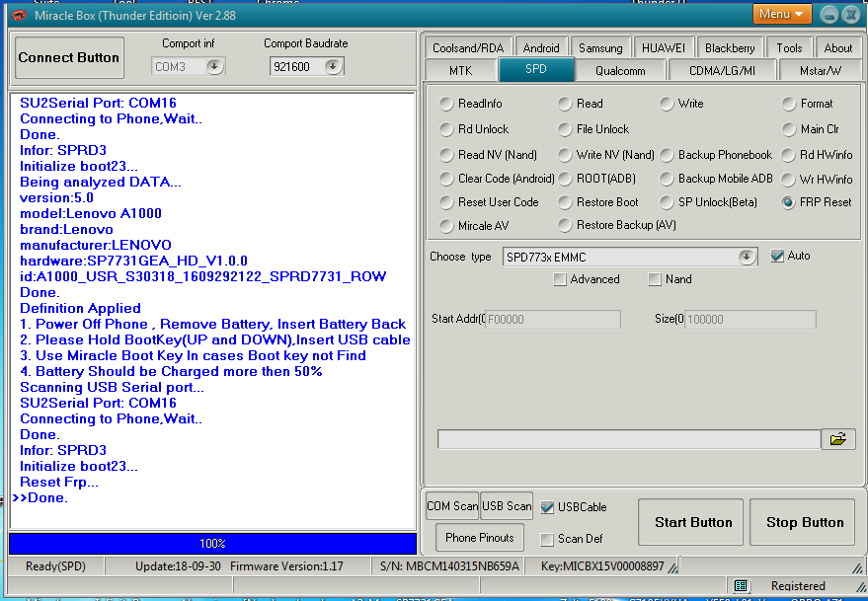
Task: Select the Read radio option
Action: tap(564, 104)
